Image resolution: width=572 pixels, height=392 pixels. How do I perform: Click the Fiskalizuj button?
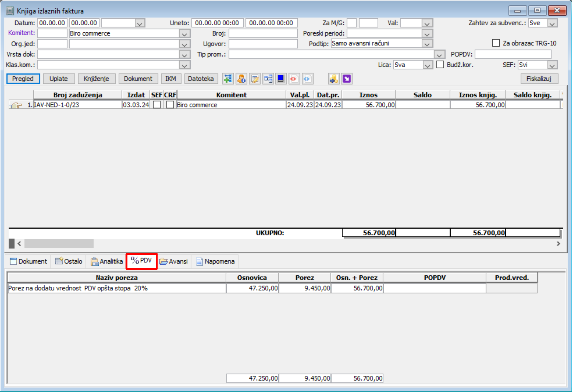pos(539,79)
